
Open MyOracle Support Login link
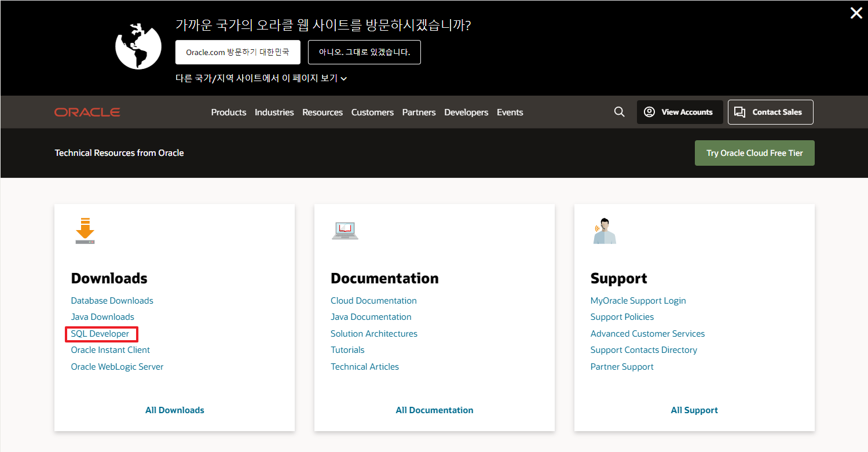pos(638,301)
